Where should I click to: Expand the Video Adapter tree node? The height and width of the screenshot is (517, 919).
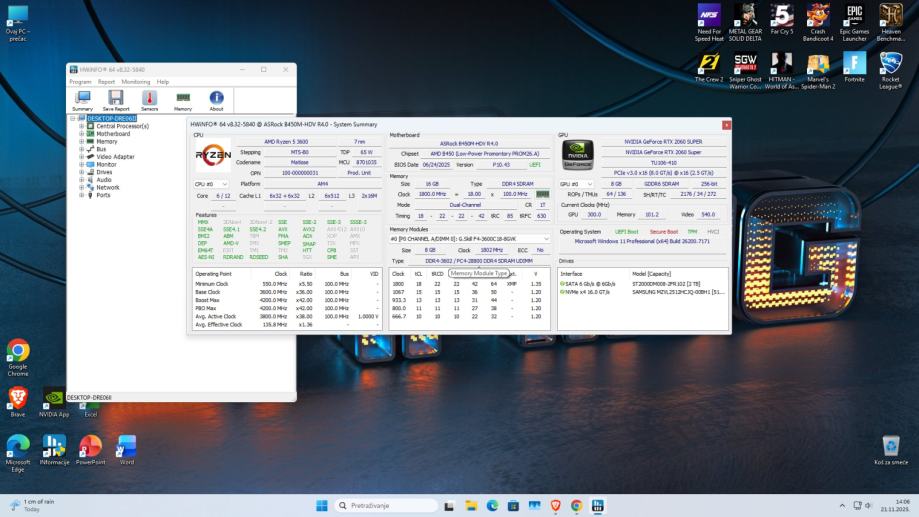[82, 156]
